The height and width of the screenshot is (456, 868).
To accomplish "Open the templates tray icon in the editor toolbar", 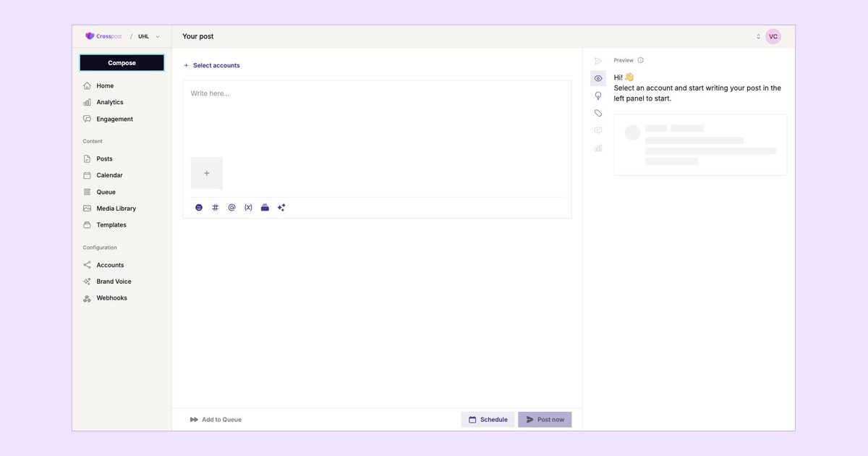I will click(x=265, y=207).
